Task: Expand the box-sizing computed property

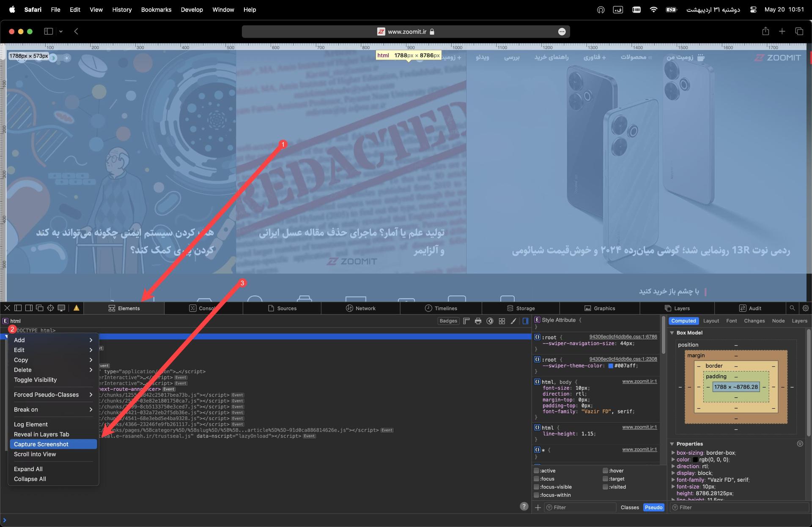Action: [x=673, y=453]
